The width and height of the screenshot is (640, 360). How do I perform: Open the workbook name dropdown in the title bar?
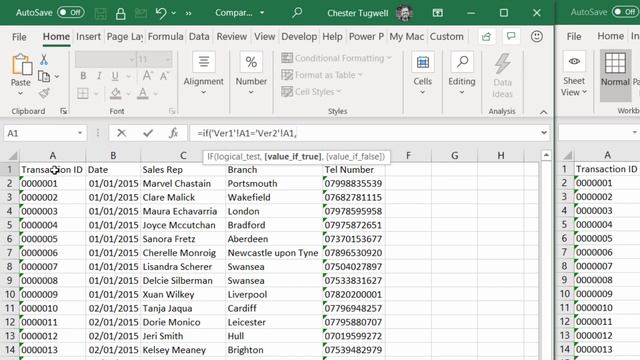click(262, 13)
